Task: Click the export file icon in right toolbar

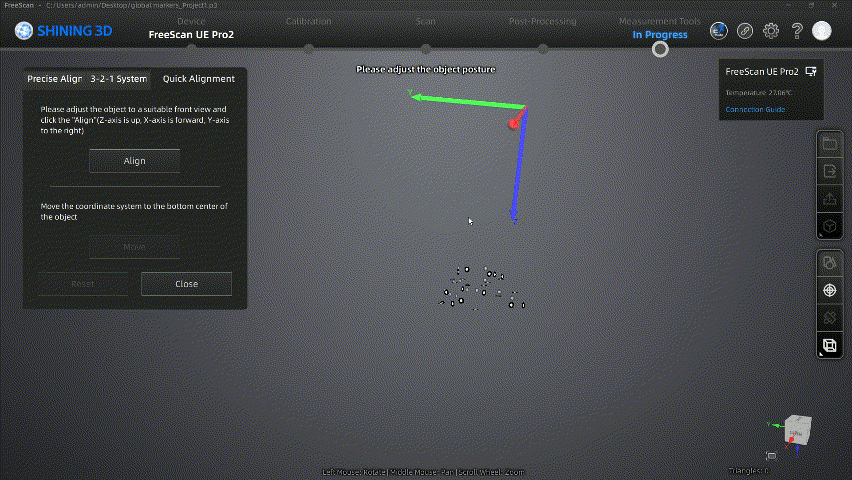Action: 829,172
